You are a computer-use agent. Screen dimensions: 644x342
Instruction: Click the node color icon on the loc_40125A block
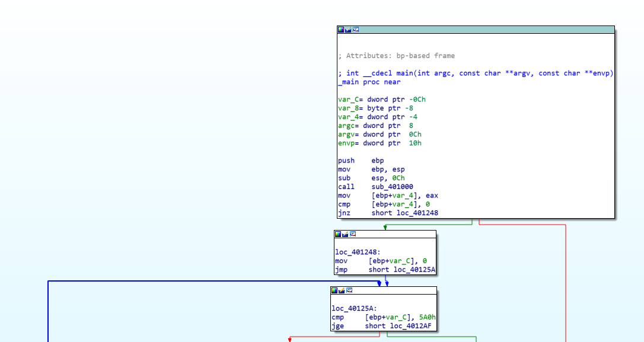(334, 290)
